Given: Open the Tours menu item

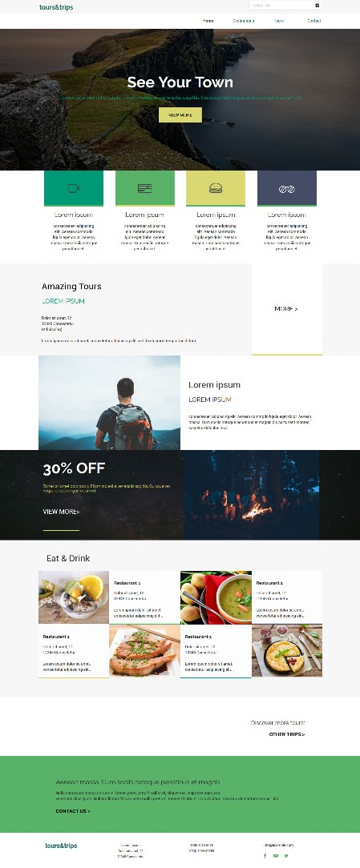Looking at the screenshot, I should [x=279, y=21].
